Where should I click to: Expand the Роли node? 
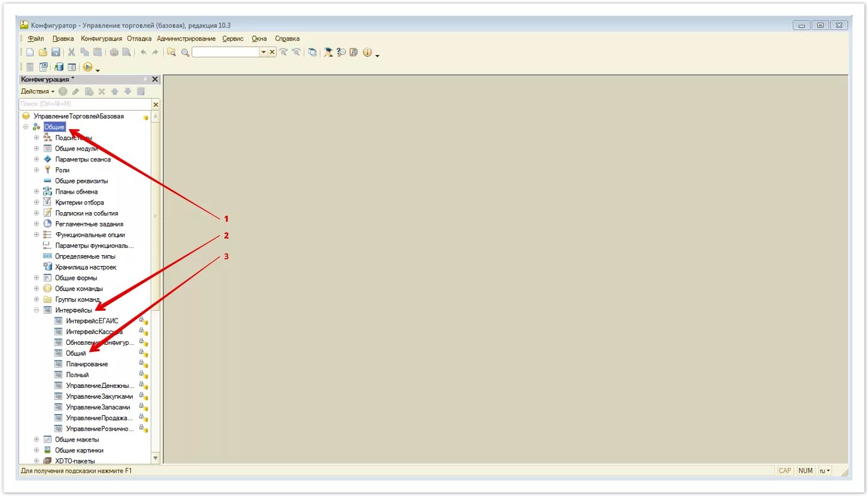tap(36, 170)
